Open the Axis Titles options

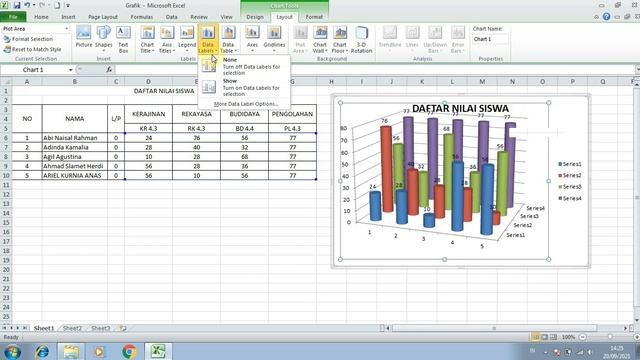point(167,39)
